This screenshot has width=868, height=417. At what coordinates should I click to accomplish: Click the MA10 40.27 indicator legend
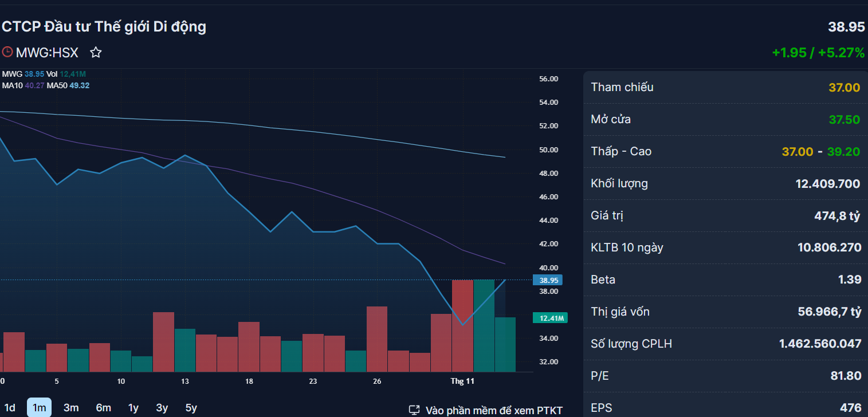click(x=23, y=85)
